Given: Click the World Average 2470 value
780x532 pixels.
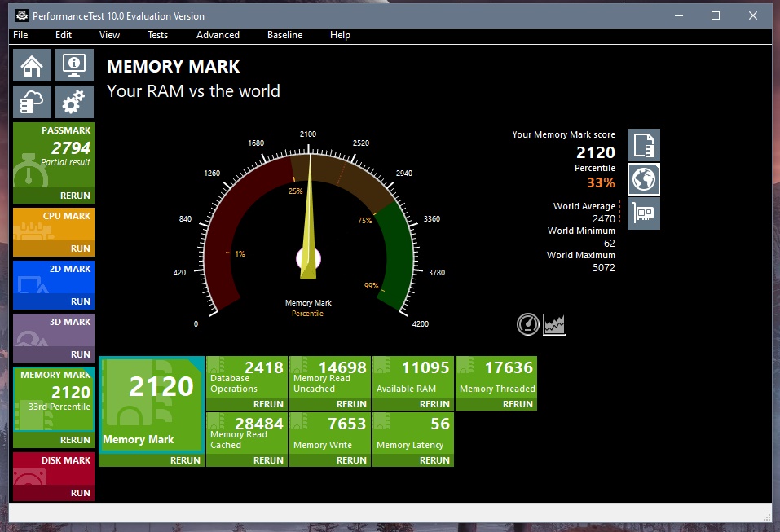Looking at the screenshot, I should point(603,219).
